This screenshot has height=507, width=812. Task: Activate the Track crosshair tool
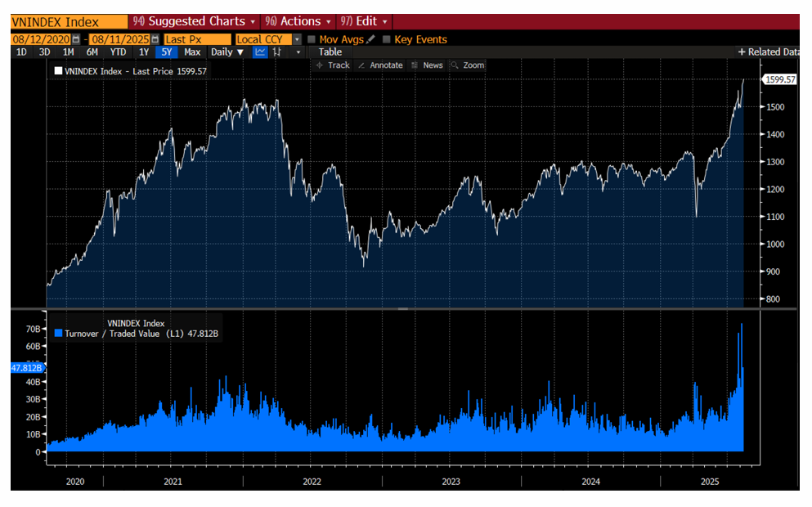click(333, 65)
